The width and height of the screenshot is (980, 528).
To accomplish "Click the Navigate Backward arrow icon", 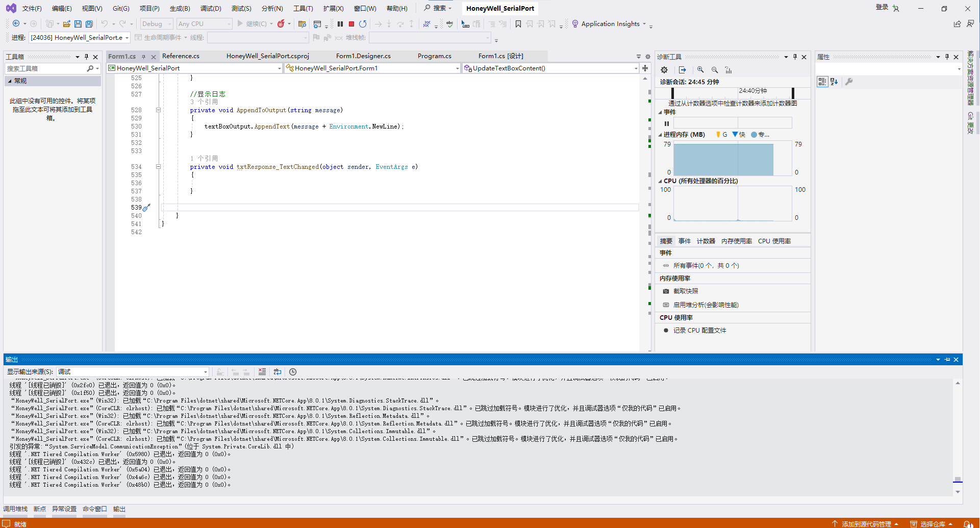I will tap(16, 23).
